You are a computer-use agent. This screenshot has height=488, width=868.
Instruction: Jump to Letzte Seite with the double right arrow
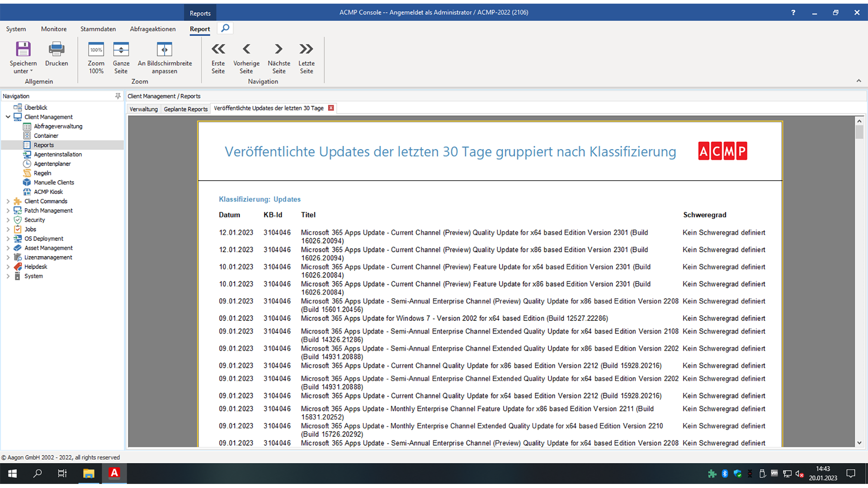pos(306,49)
